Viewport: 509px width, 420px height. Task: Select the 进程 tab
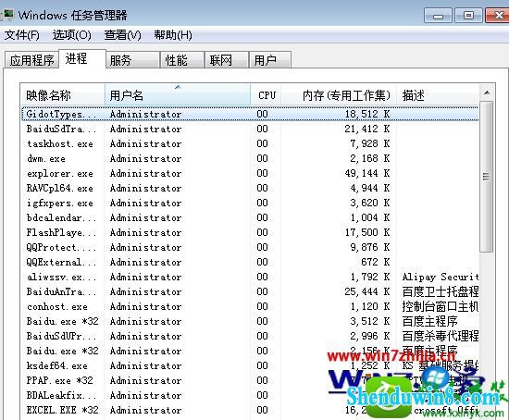point(82,59)
